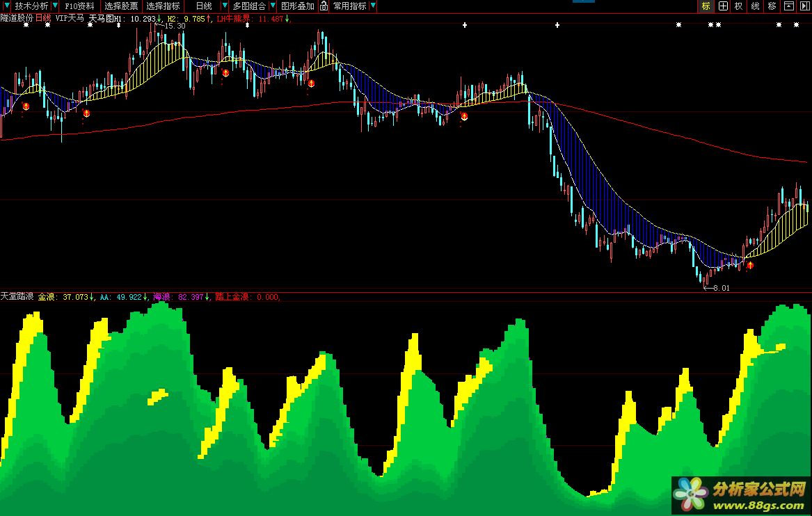Open F10资料 company info
This screenshot has height=516, width=812.
[x=79, y=6]
